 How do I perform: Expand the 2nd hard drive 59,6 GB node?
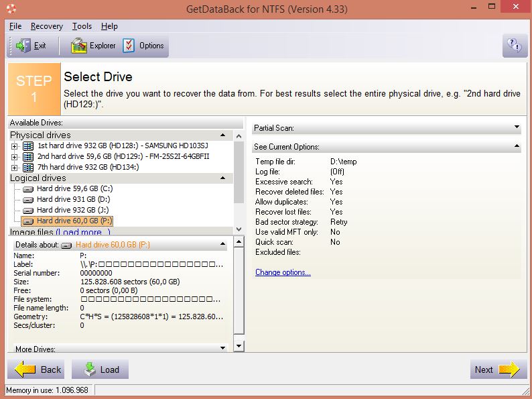[x=14, y=157]
